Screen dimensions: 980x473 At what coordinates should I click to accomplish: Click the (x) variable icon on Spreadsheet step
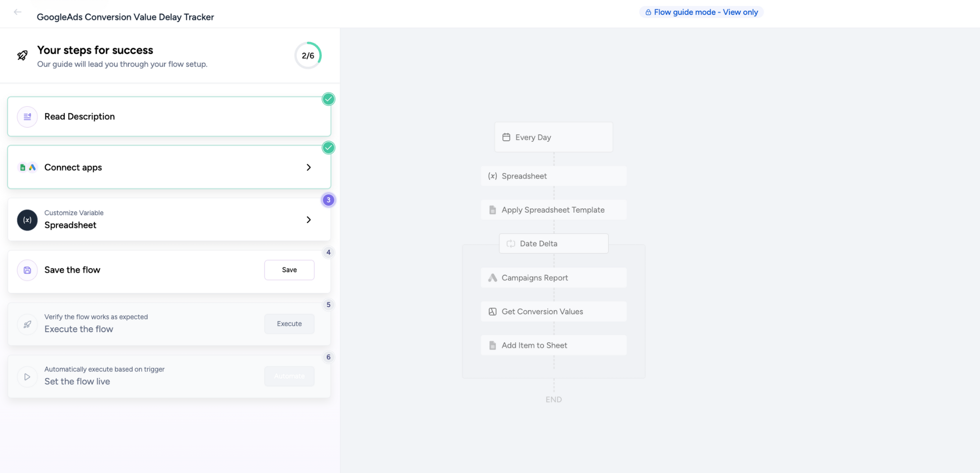[27, 220]
